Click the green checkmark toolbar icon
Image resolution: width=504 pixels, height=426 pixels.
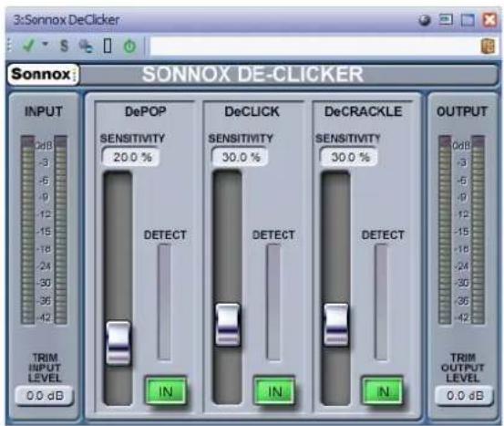(28, 46)
